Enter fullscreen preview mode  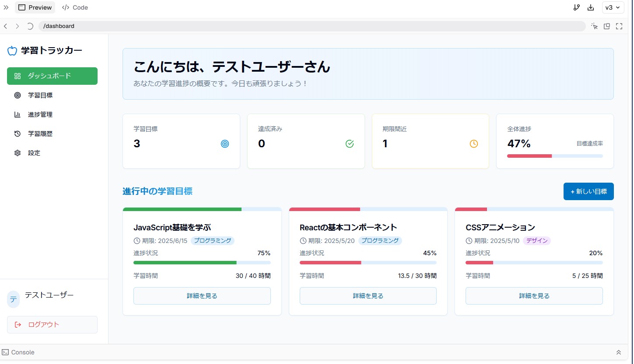(x=619, y=26)
